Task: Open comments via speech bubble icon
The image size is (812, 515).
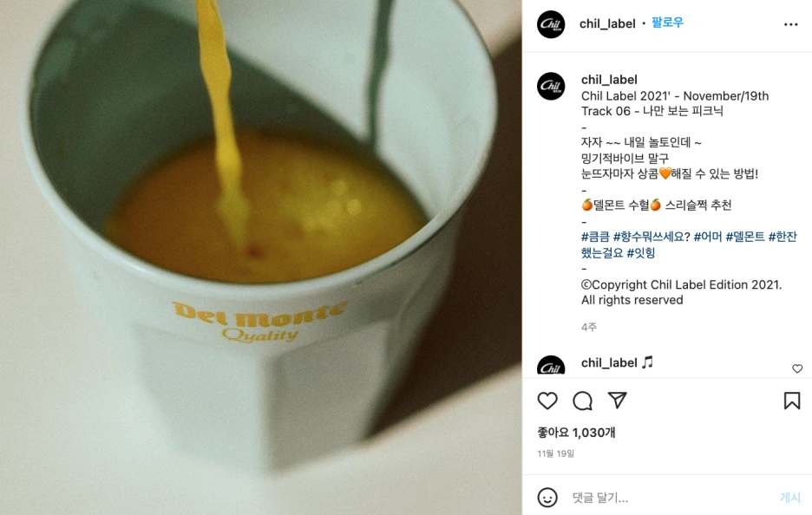Action: pos(583,401)
